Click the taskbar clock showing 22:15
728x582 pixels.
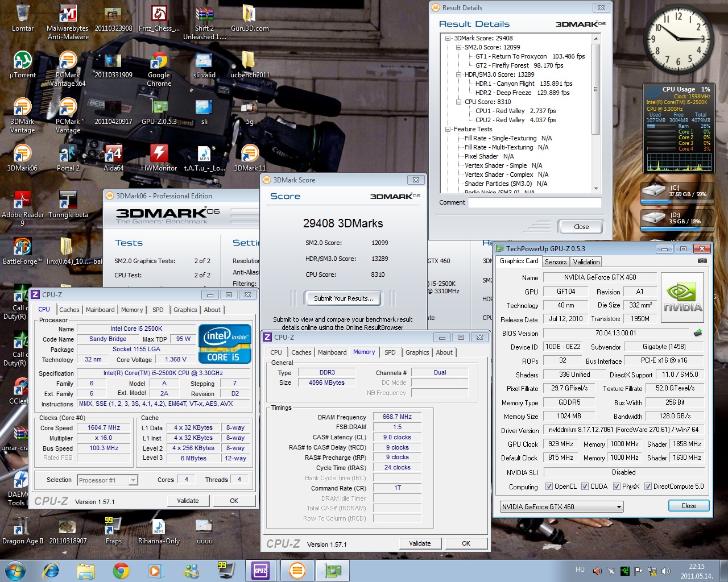(696, 571)
